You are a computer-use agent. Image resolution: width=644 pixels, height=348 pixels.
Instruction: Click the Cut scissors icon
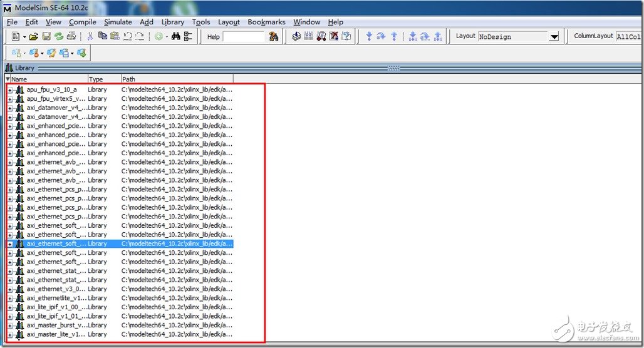90,37
